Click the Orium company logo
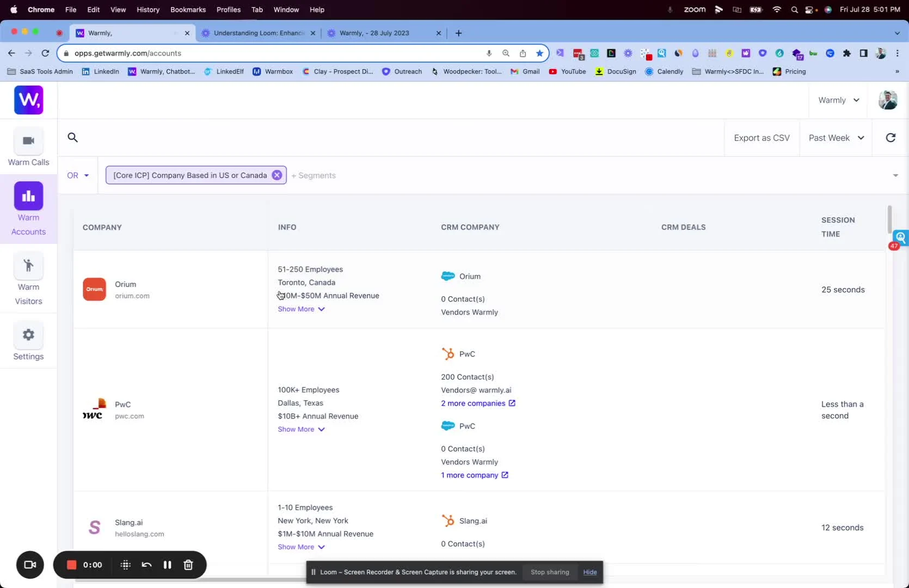909x588 pixels. [94, 290]
